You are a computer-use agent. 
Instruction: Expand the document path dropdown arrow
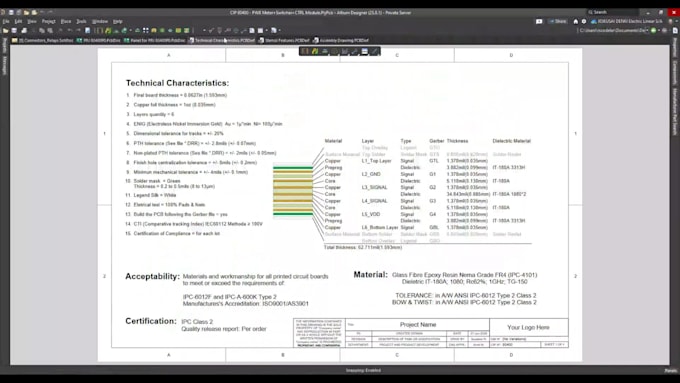click(647, 30)
